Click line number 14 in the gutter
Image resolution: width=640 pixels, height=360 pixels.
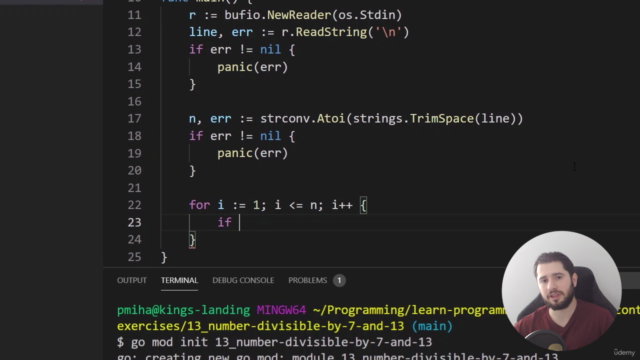tap(134, 67)
